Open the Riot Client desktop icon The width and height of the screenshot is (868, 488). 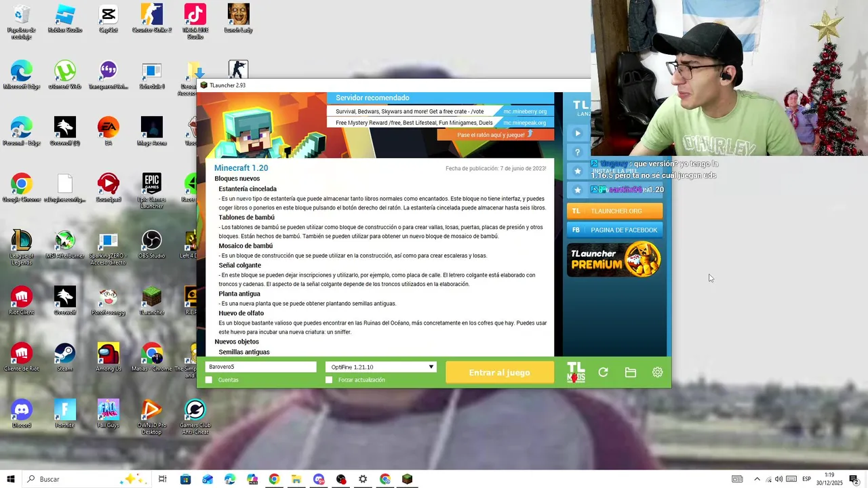[x=21, y=301]
